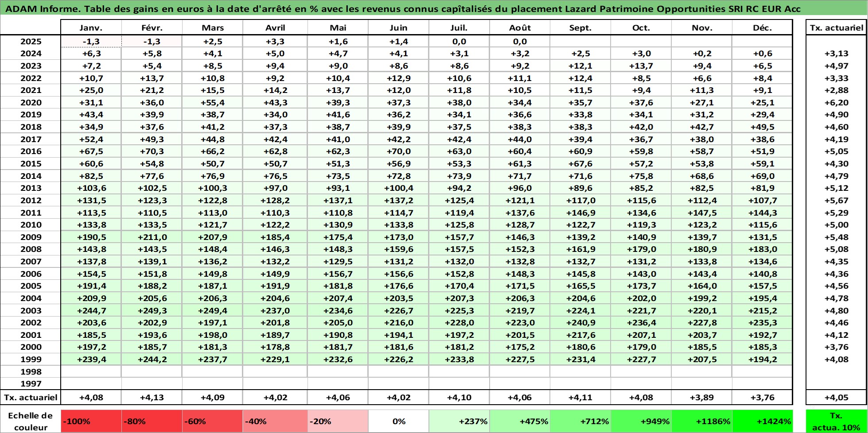Screen dimensions: 868x433
Task: Select the 2023 Oct. cell showing +13,7
Action: coord(641,66)
